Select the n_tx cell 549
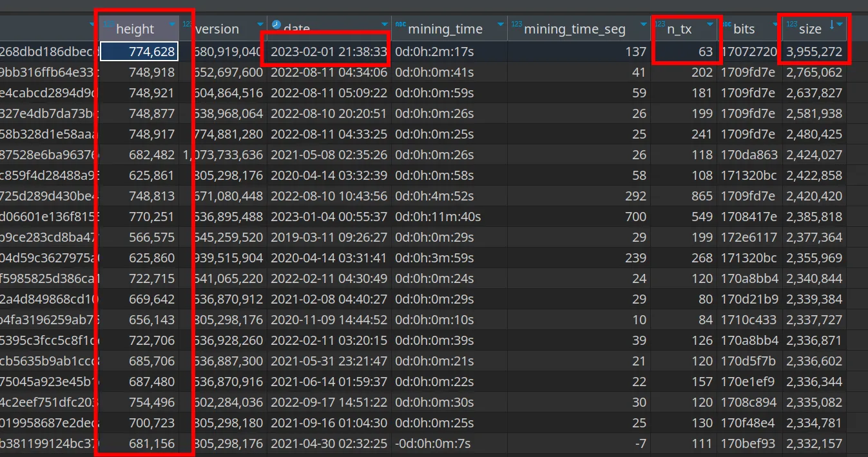The image size is (868, 457). (684, 217)
